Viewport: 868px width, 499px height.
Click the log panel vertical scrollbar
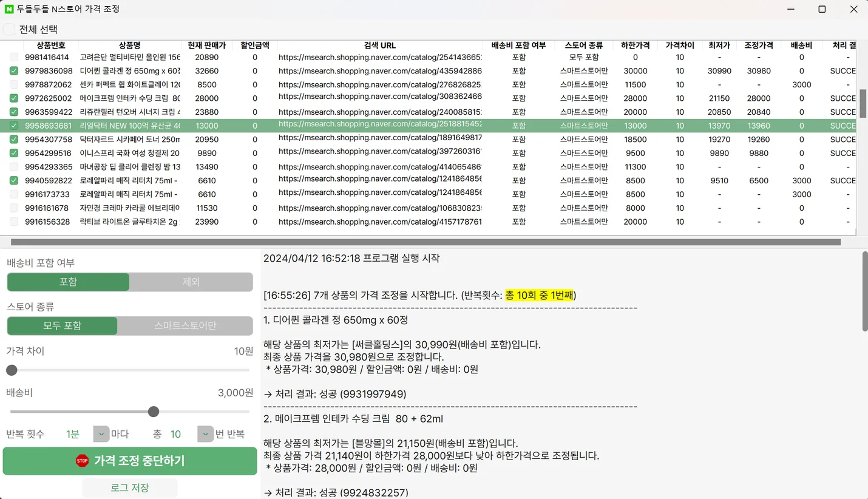(865, 291)
